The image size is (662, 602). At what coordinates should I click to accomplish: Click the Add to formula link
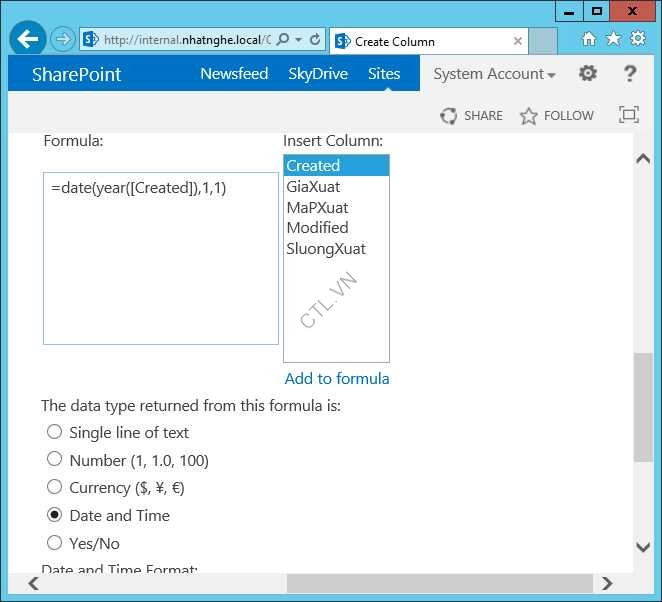pos(337,378)
